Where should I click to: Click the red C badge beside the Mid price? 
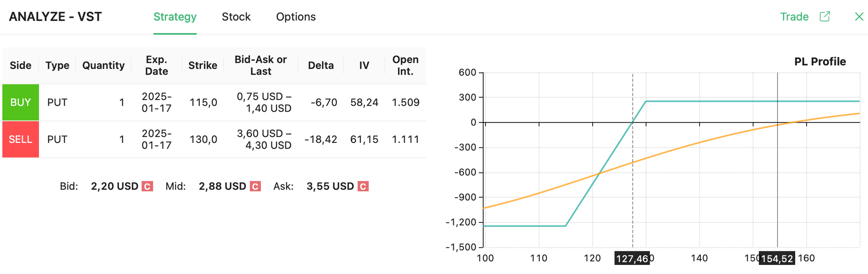254,186
